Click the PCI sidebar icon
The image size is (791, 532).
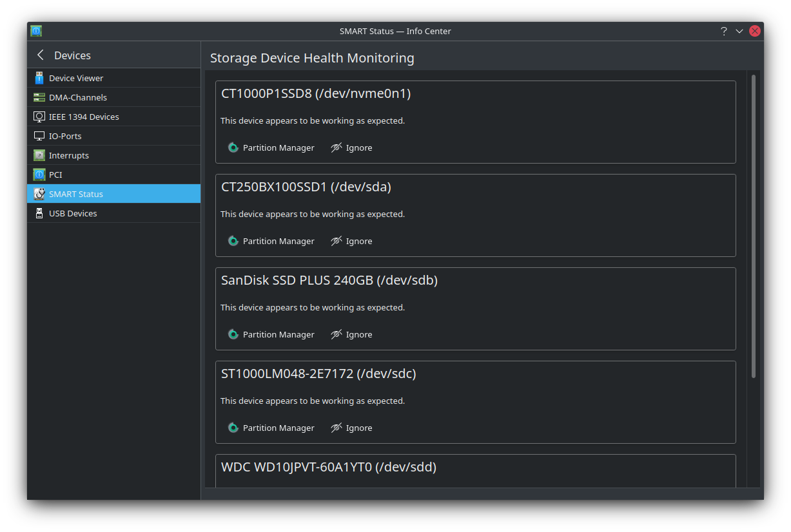[x=39, y=175]
